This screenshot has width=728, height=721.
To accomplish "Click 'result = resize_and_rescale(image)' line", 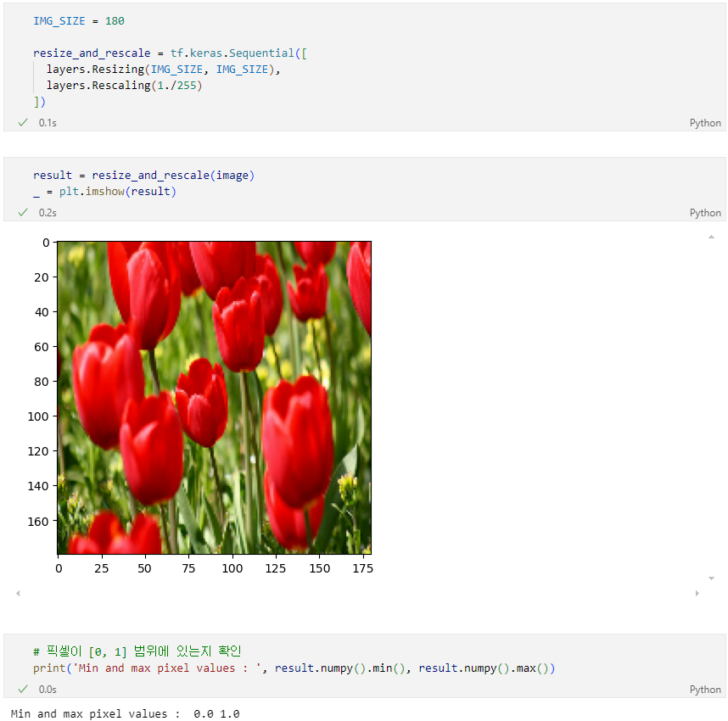I will point(143,176).
